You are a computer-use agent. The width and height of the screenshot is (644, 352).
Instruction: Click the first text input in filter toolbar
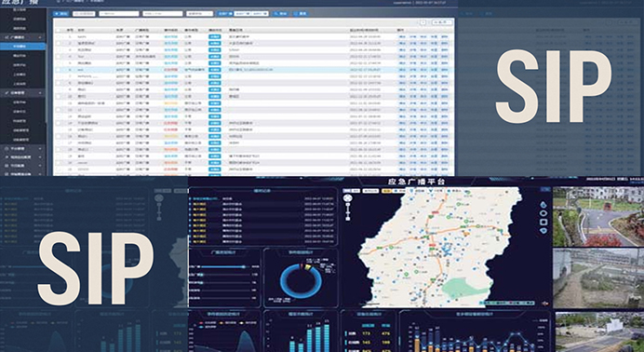(84, 14)
